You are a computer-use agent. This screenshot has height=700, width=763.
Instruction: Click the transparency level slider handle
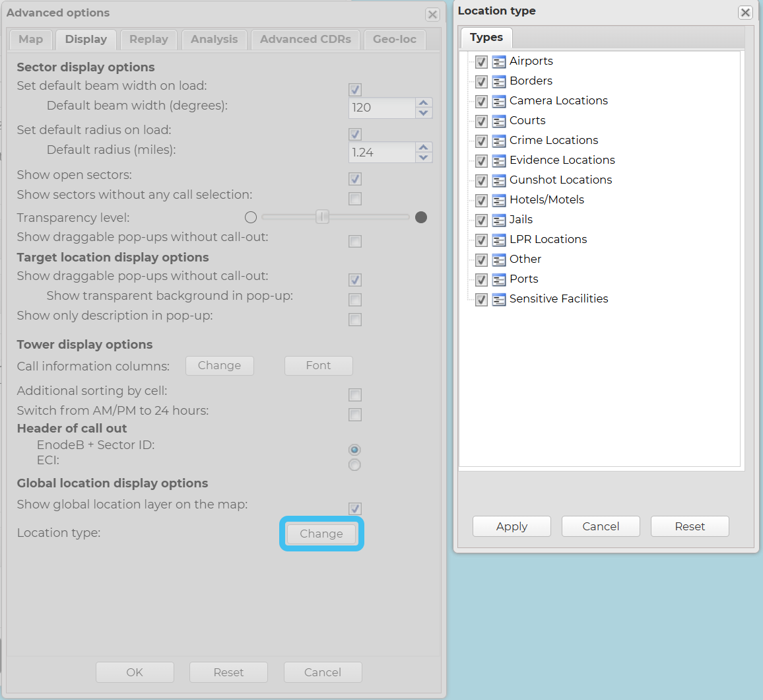pyautogui.click(x=322, y=217)
